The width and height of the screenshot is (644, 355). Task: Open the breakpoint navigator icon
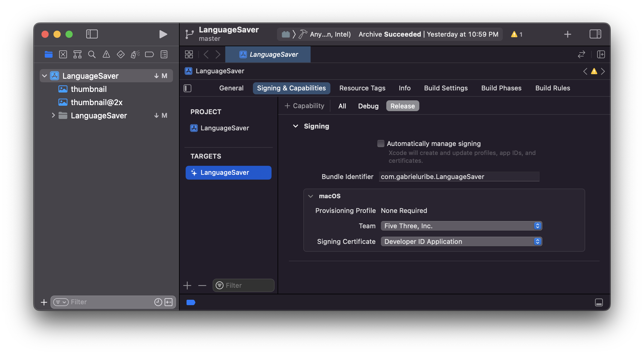click(149, 54)
